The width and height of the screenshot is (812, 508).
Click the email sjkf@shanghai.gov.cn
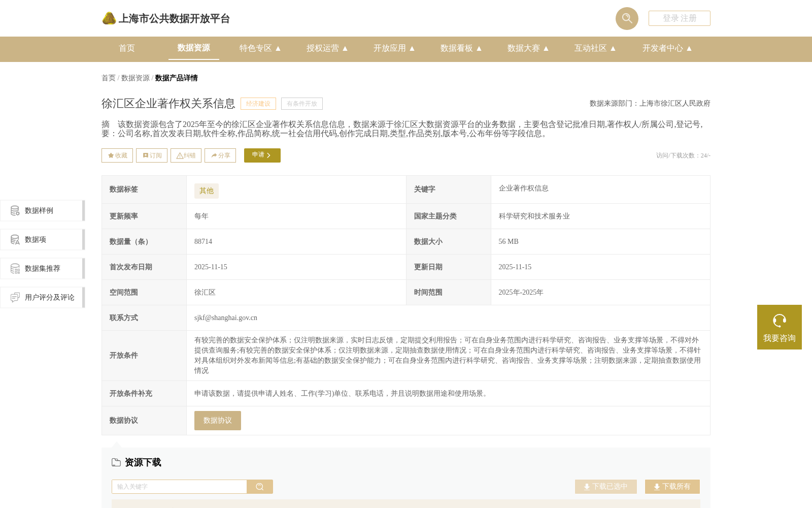(x=226, y=318)
